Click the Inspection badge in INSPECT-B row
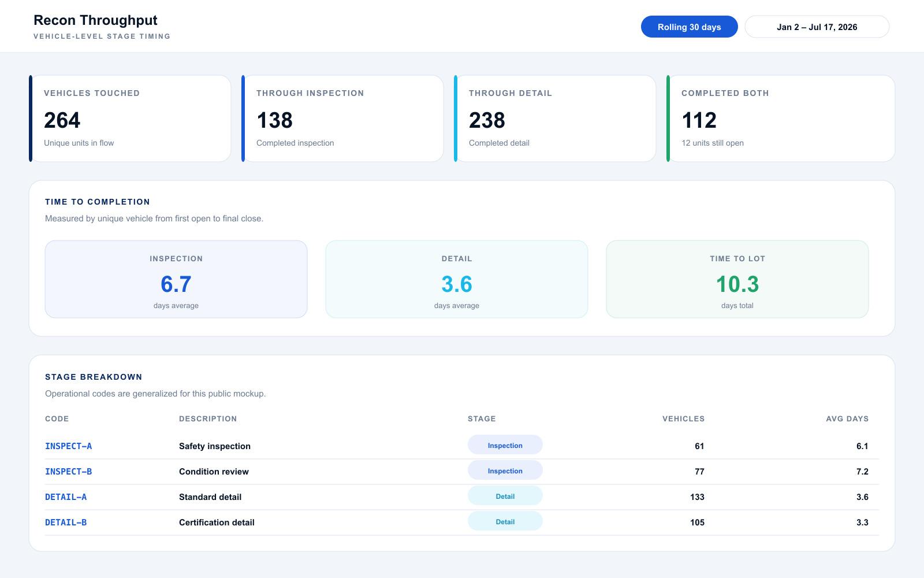Image resolution: width=924 pixels, height=578 pixels. click(x=505, y=470)
